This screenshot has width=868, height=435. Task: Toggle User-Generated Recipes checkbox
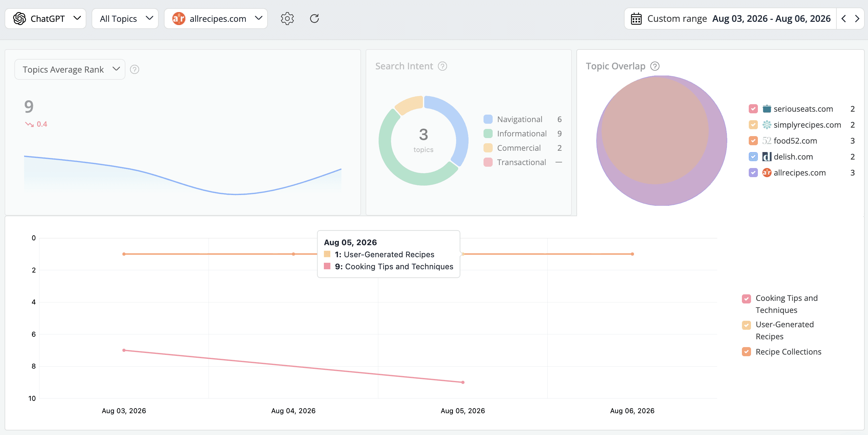[746, 325]
